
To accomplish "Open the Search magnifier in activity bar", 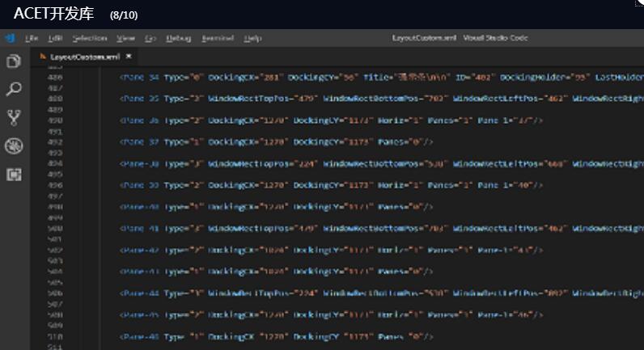I will pyautogui.click(x=13, y=89).
